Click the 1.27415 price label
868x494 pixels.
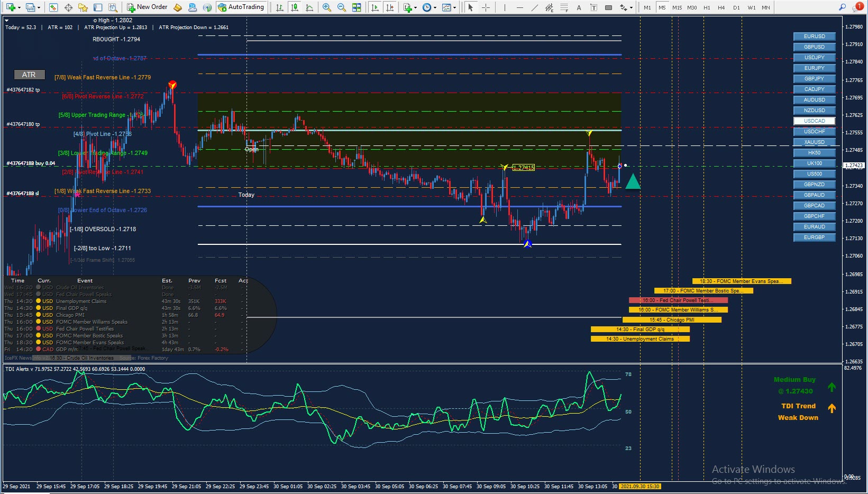point(524,168)
